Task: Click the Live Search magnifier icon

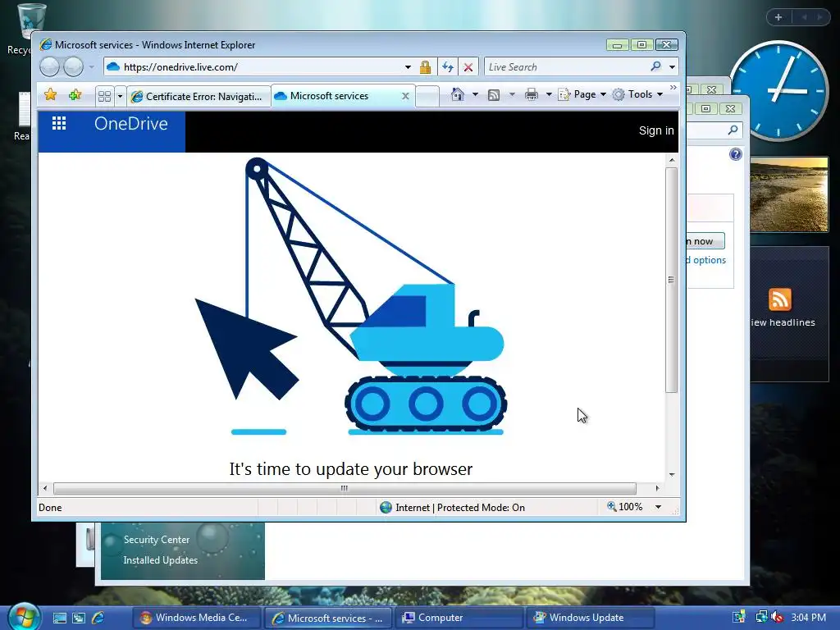Action: click(x=655, y=66)
